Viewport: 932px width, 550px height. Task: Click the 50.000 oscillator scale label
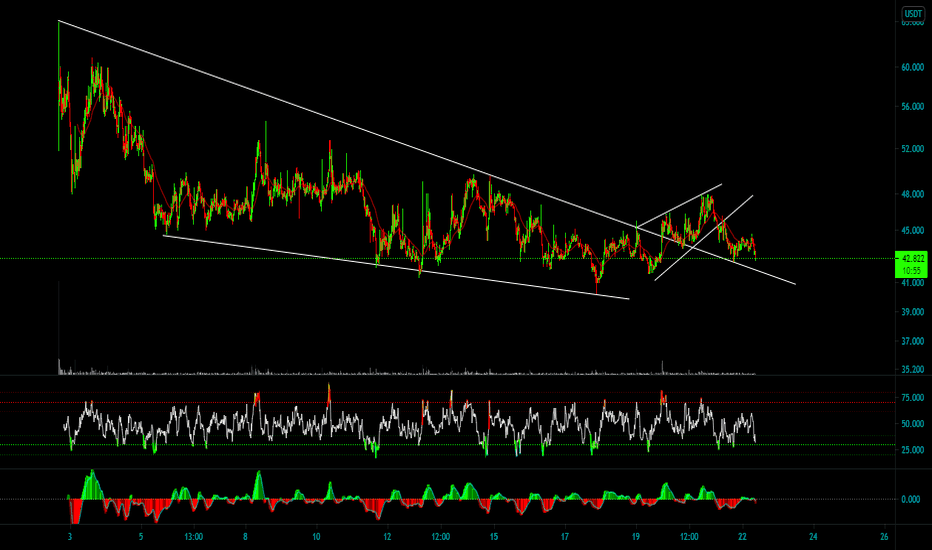[912, 424]
